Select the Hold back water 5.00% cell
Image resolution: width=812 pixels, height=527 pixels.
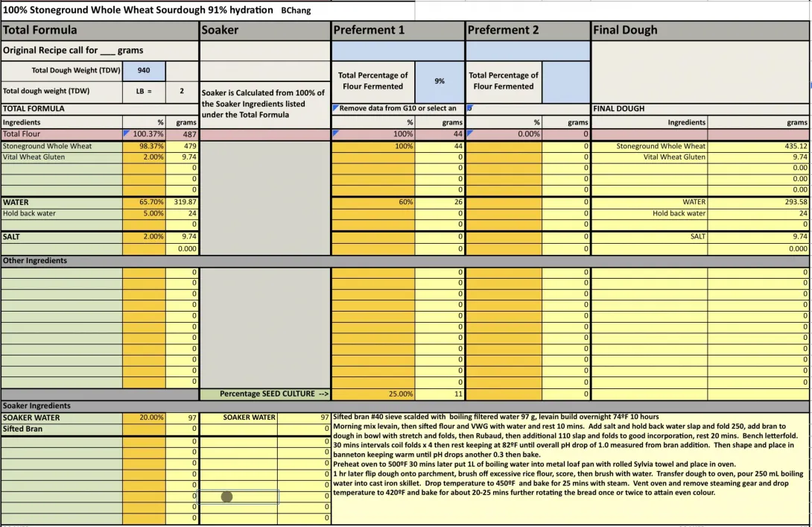tap(144, 213)
